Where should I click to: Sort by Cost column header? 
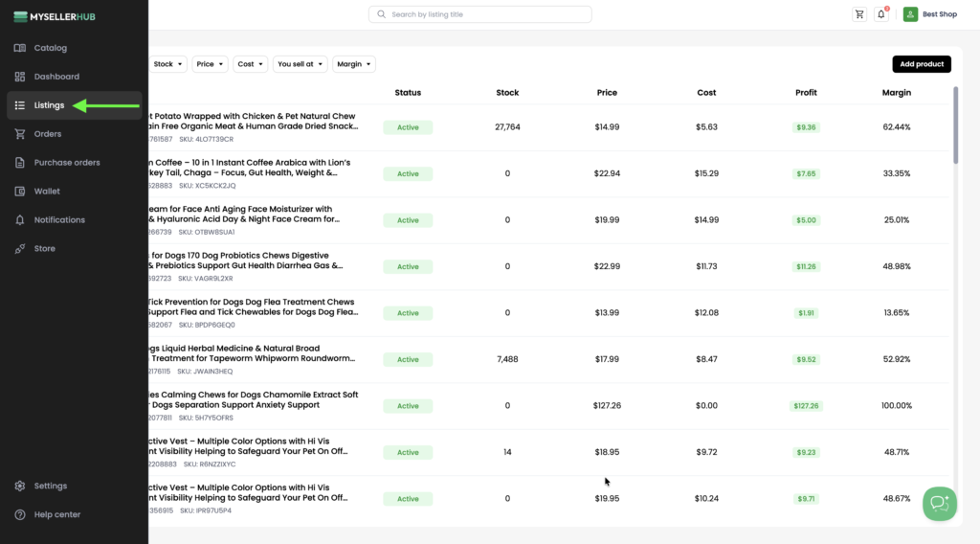(706, 93)
